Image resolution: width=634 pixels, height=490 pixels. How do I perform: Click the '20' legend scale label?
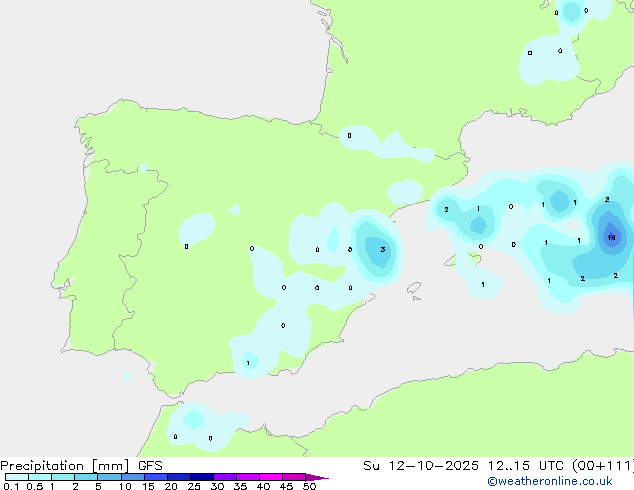[x=171, y=486]
